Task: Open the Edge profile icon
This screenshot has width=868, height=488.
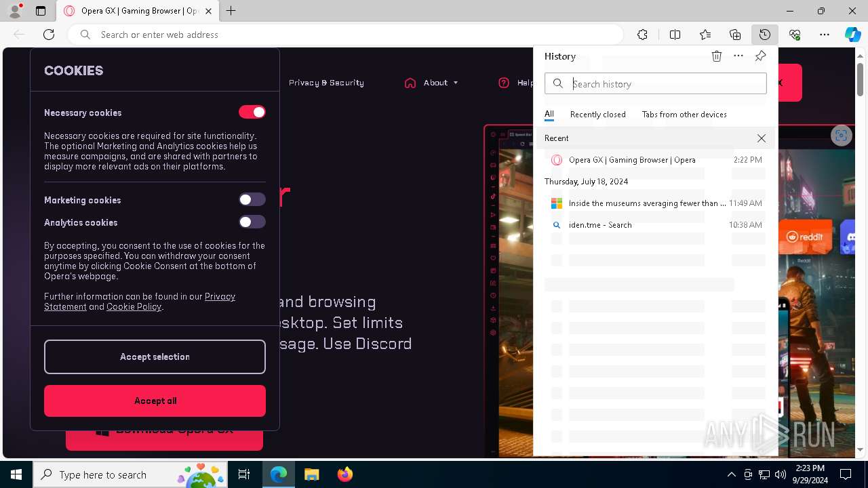Action: tap(15, 11)
